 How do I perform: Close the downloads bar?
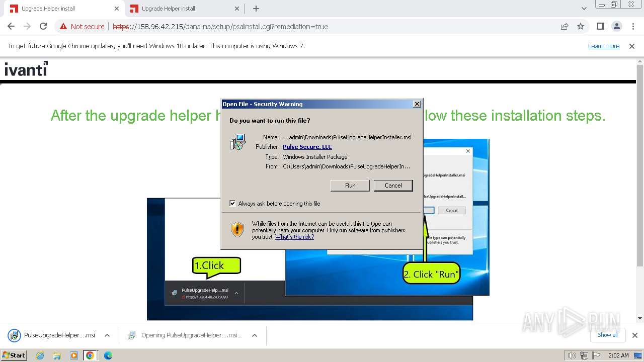click(634, 335)
